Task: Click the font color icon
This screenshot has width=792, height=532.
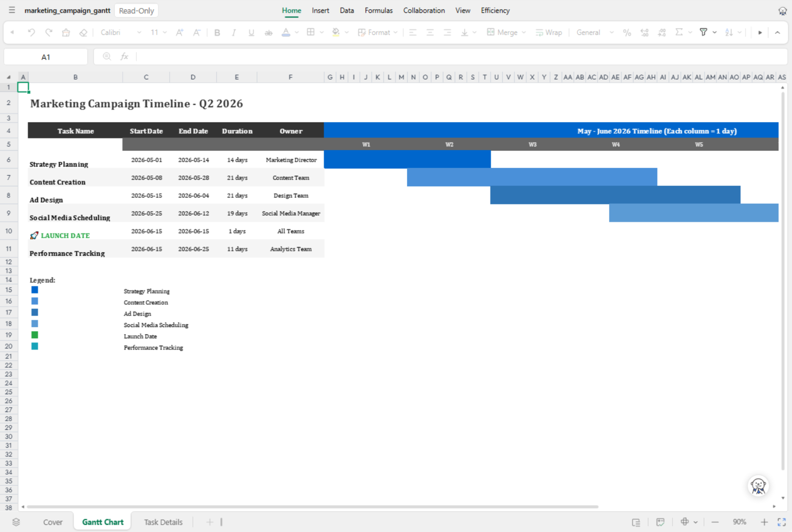Action: point(286,32)
